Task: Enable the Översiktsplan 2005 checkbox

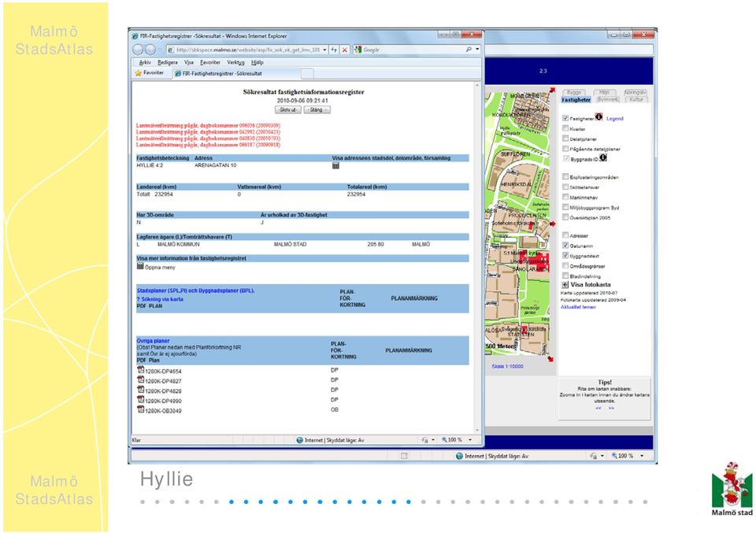Action: click(x=565, y=217)
